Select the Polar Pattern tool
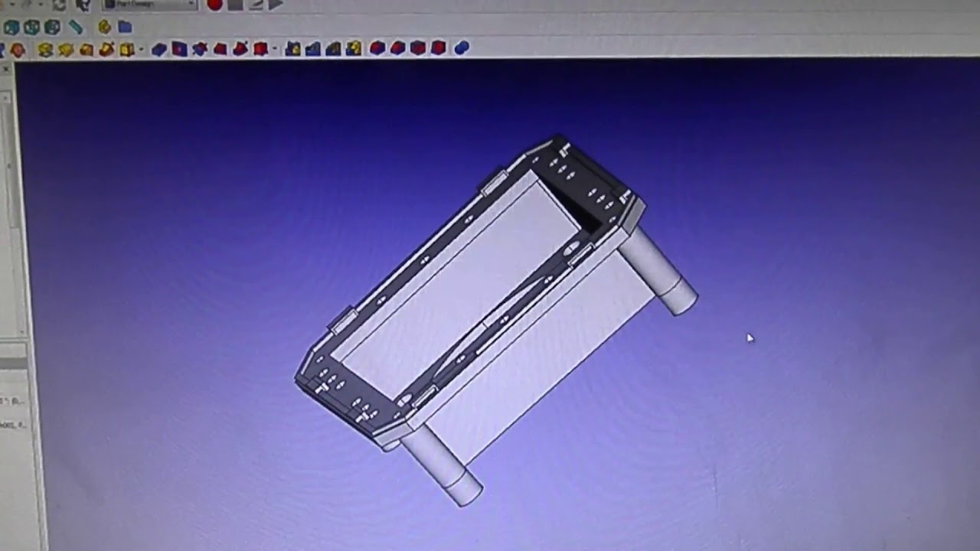Image resolution: width=980 pixels, height=551 pixels. (333, 49)
